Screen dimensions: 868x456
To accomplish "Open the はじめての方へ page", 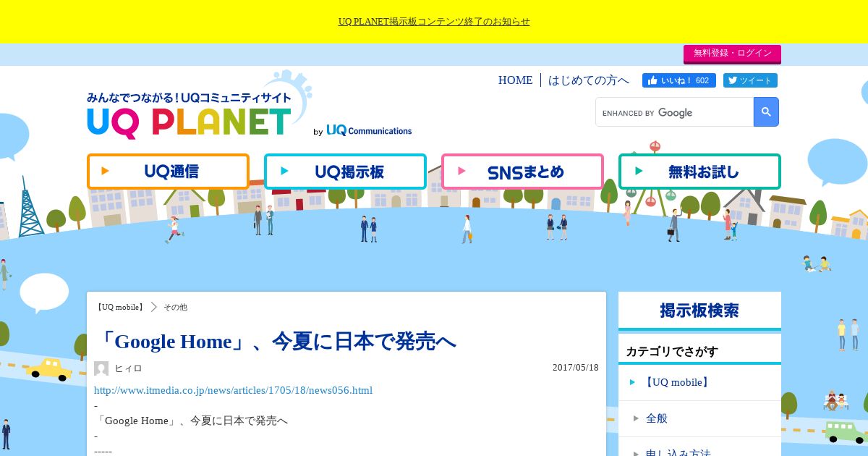I will [x=588, y=80].
